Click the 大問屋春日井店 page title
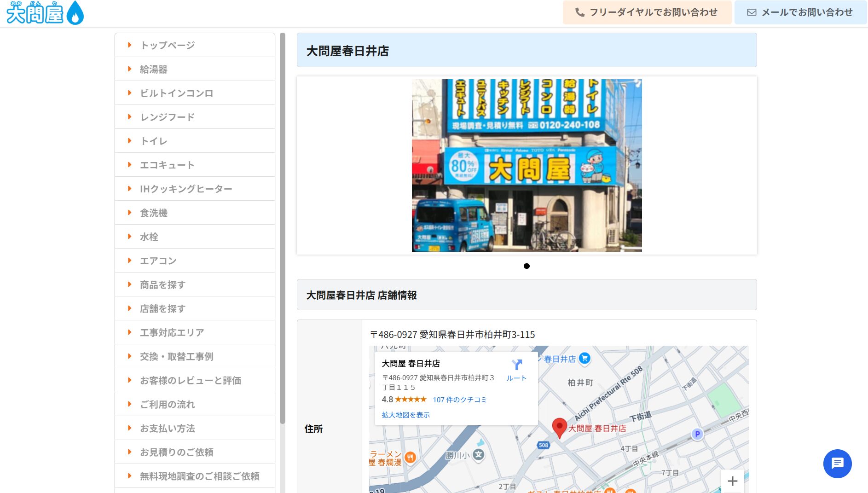The image size is (868, 493). point(347,51)
